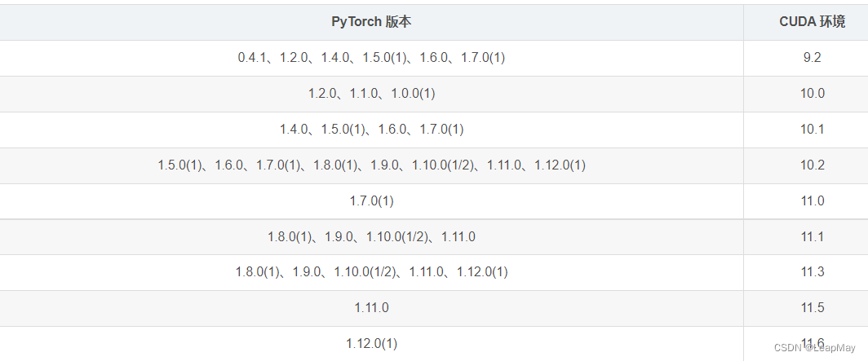Viewport: 868px width, 361px height.
Task: Select the CUDA 10.1 cell
Action: (x=812, y=130)
